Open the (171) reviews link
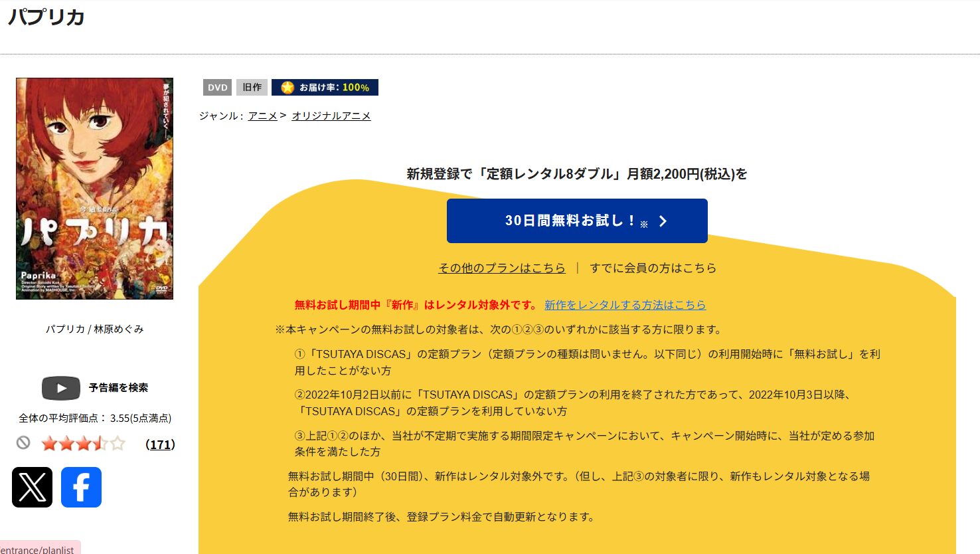The width and height of the screenshot is (980, 554). 160,444
